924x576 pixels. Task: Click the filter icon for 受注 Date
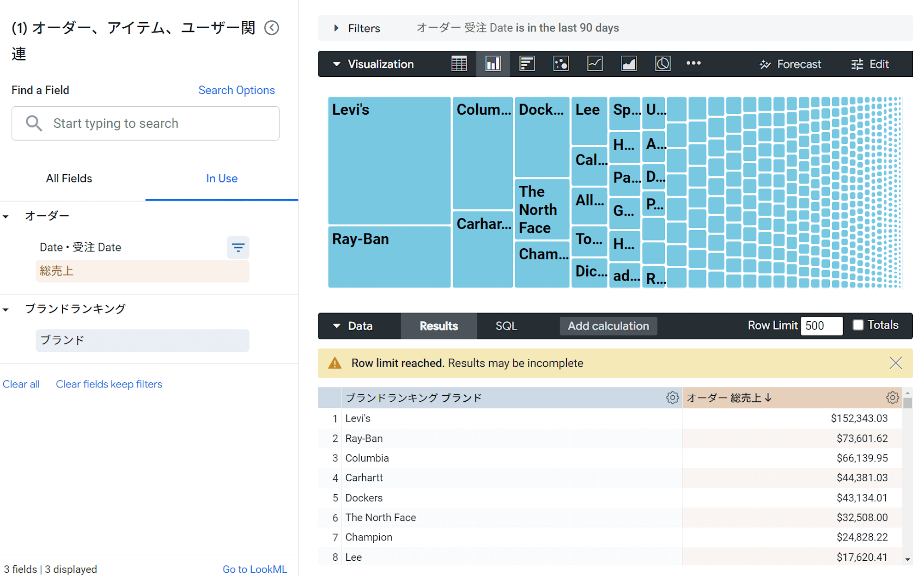(x=238, y=247)
